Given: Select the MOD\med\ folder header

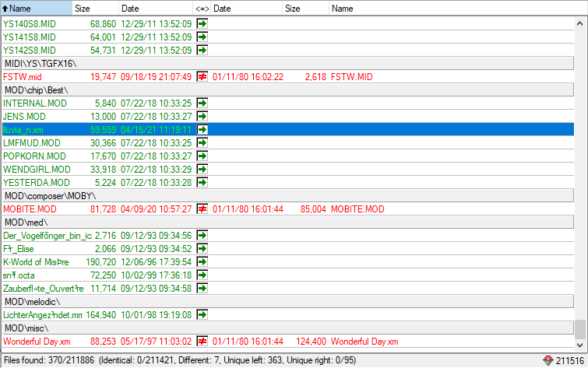Looking at the screenshot, I should 288,223.
